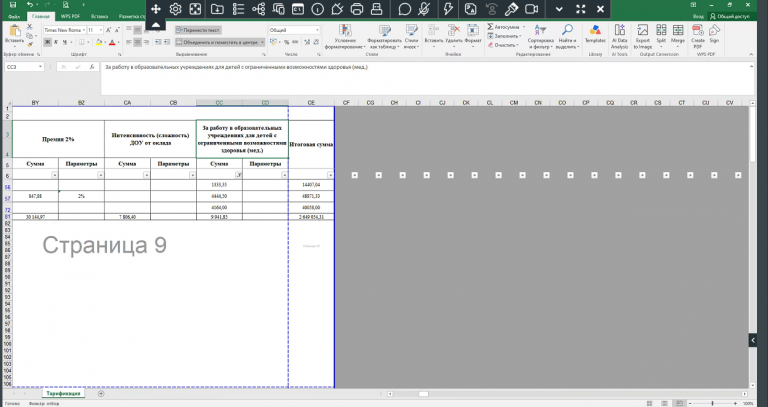This screenshot has width=768, height=407.
Task: Increase font size
Action: [x=109, y=30]
